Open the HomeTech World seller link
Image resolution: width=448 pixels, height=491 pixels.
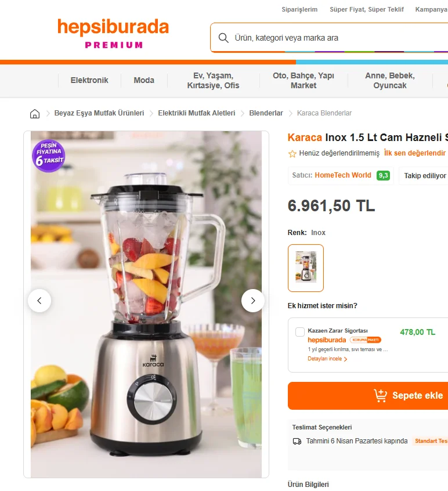point(343,175)
